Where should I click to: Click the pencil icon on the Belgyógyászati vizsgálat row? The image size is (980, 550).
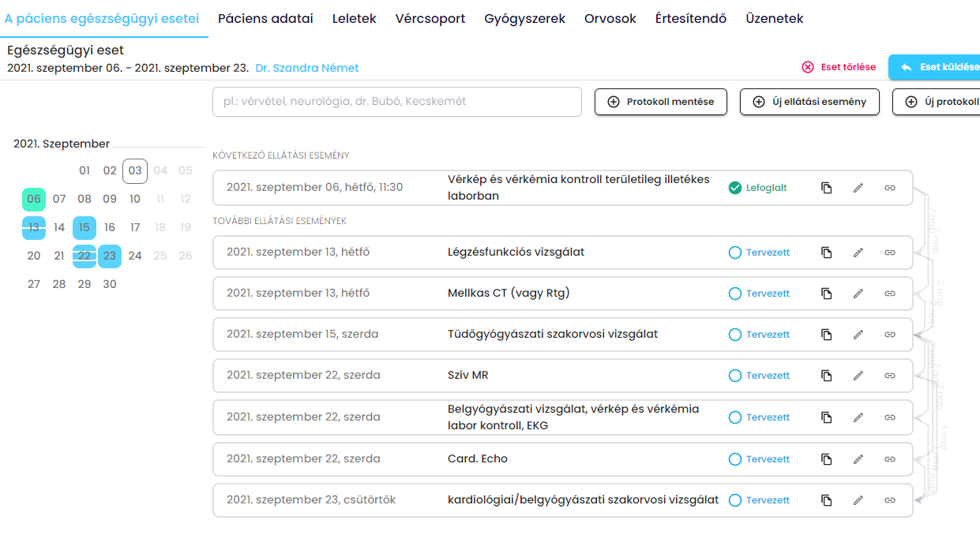858,417
